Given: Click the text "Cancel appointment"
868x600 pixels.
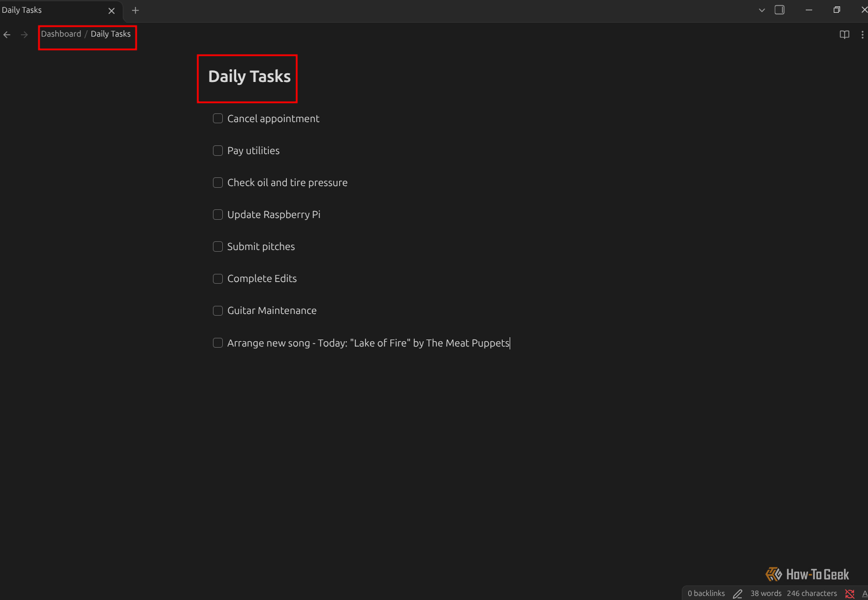Looking at the screenshot, I should [x=273, y=119].
